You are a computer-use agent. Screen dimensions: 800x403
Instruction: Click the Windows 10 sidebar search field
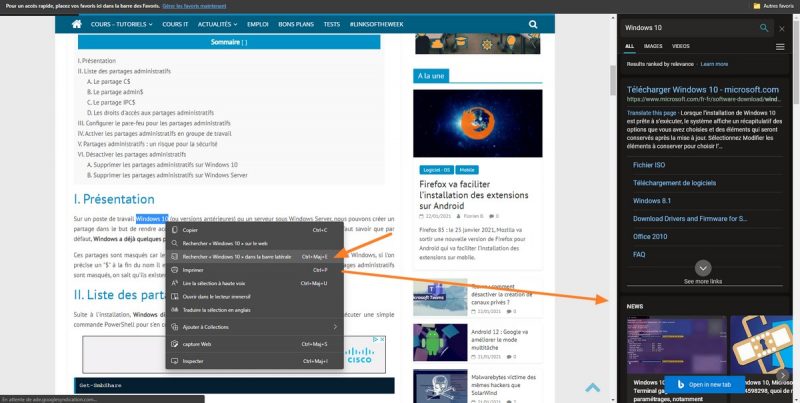[689, 28]
